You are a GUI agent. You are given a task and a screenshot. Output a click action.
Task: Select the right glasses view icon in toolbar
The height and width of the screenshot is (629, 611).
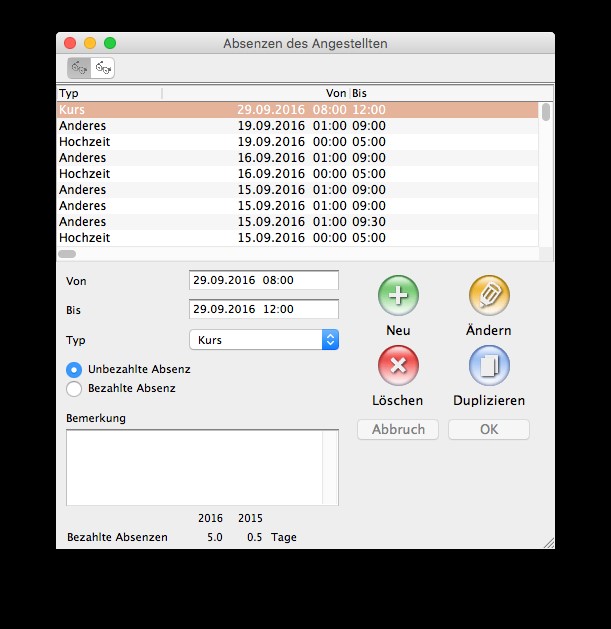coord(102,68)
